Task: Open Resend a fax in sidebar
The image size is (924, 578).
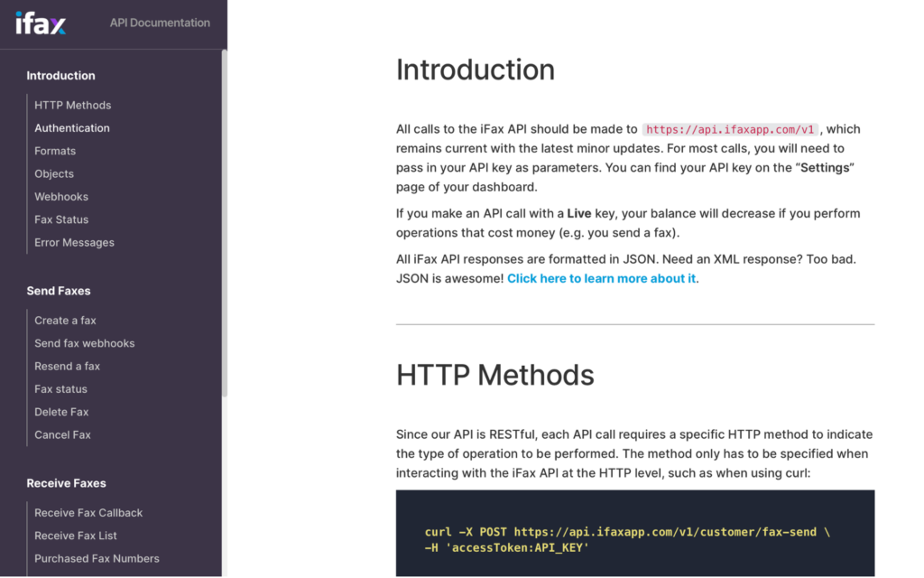Action: point(67,367)
